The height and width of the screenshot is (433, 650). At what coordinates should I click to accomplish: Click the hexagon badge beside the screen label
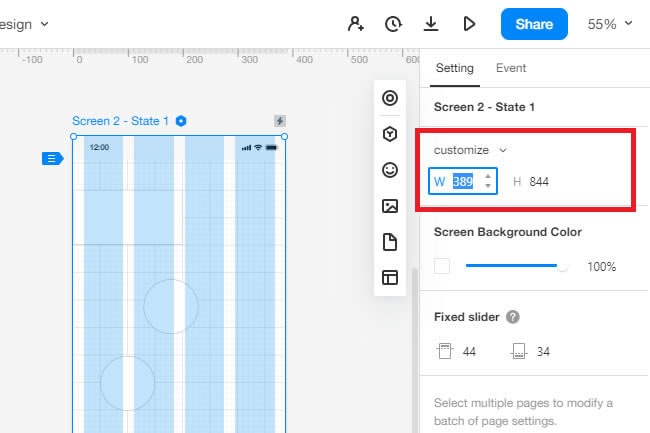point(181,121)
